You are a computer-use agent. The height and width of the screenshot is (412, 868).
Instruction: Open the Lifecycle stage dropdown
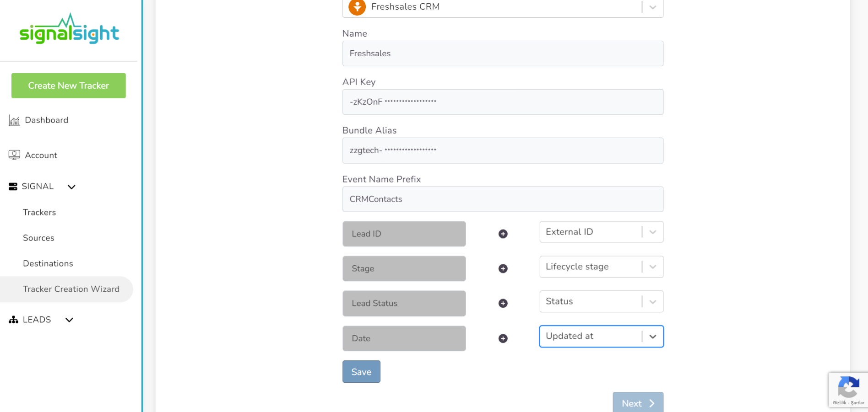pos(601,267)
